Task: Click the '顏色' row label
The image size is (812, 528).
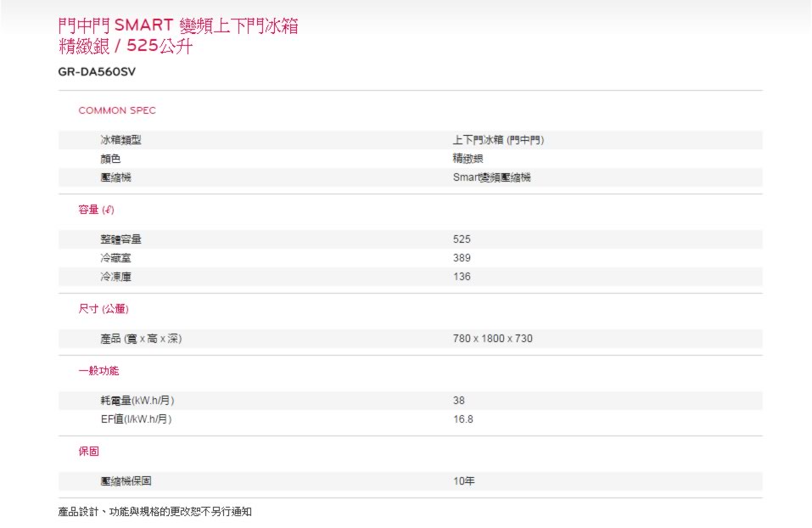Action: (110, 159)
